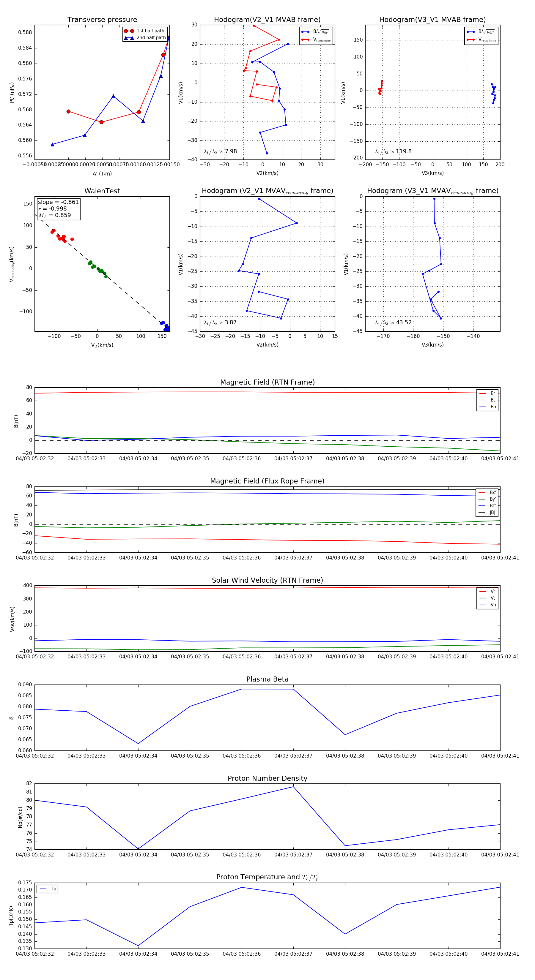Click the 'Hodogram(V3_V1 MVAB frame)' title
Screen dimensions: 535x980
pos(432,20)
